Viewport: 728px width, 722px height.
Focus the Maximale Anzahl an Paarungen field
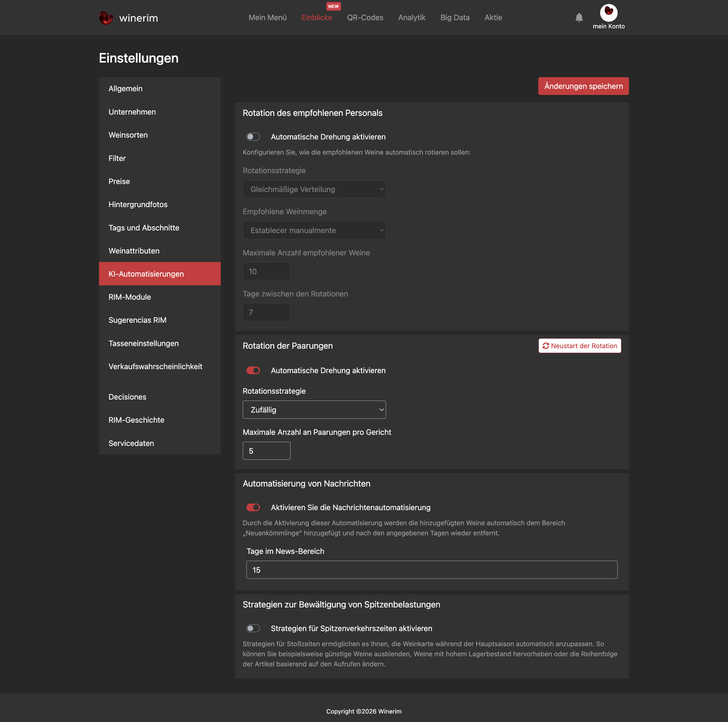[266, 451]
